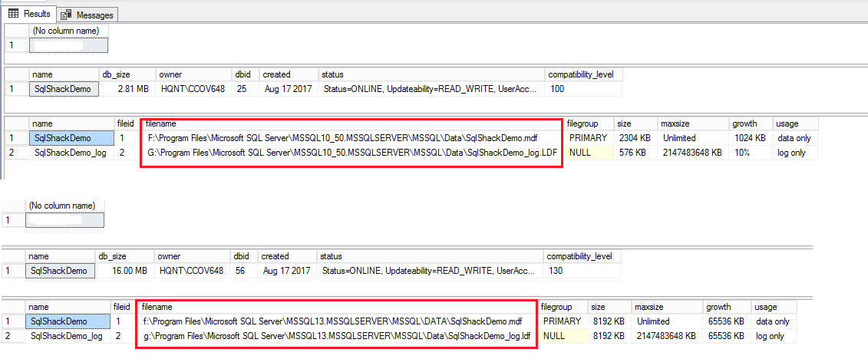Select the MSSQL13 SqlShackDemo.mdf filename cell
The height and width of the screenshot is (359, 868).
(x=337, y=321)
